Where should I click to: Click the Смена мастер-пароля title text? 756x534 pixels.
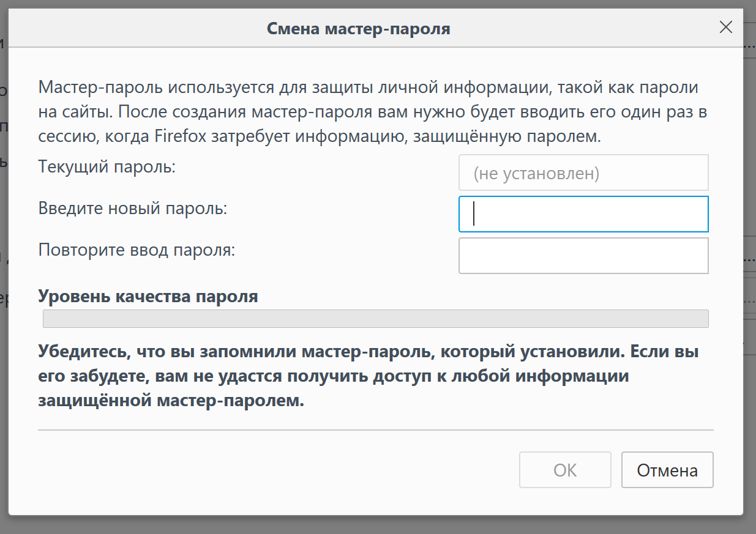(359, 29)
